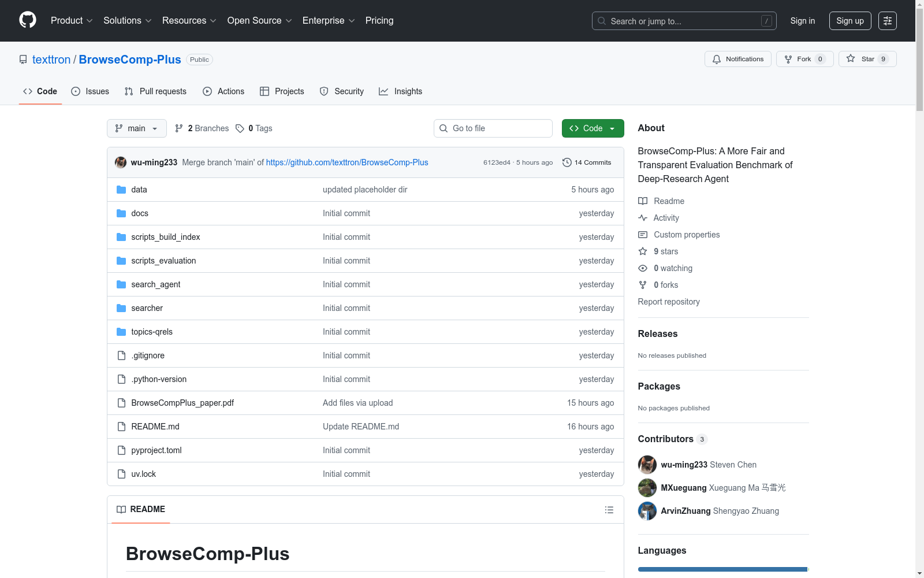The height and width of the screenshot is (578, 924).
Task: Open the main branch selector dropdown
Action: pos(137,128)
